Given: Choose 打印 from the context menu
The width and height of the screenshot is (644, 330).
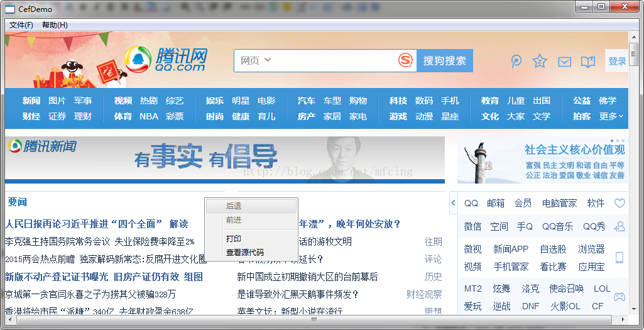Looking at the screenshot, I should [x=251, y=239].
